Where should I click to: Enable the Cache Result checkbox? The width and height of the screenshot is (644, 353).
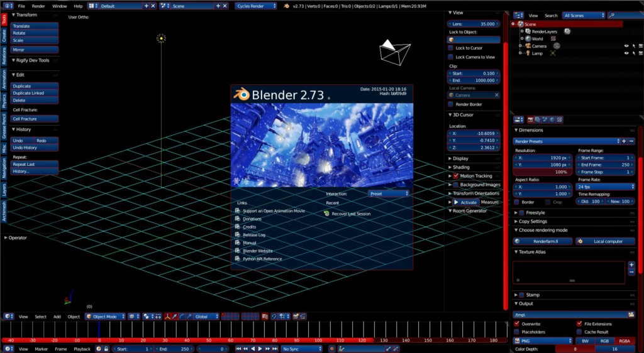579,332
